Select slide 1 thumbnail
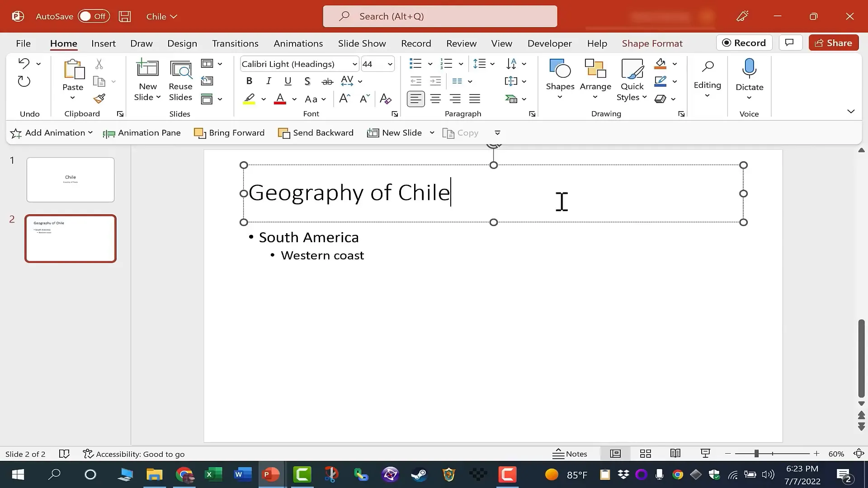Image resolution: width=868 pixels, height=488 pixels. point(71,179)
